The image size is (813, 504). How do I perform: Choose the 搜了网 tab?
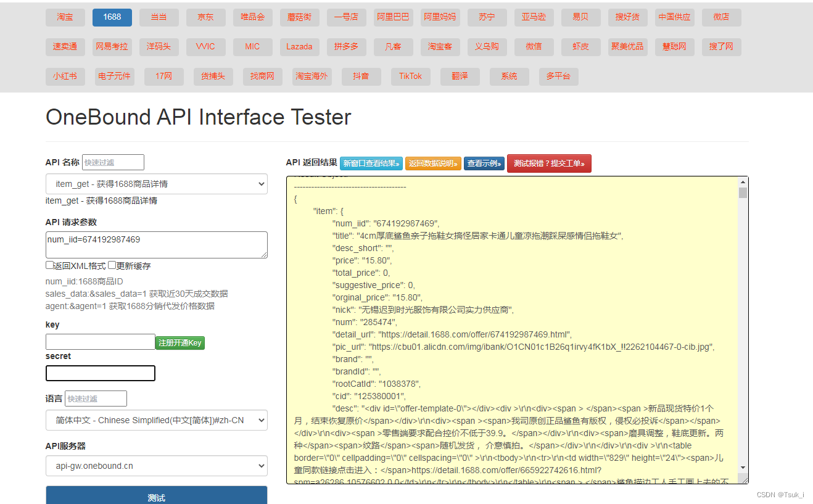point(722,47)
